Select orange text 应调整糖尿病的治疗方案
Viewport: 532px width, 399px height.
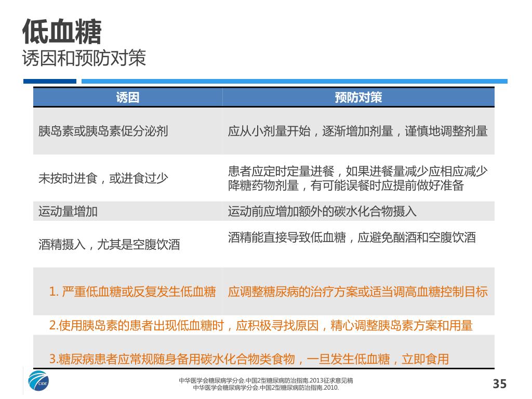[357, 291]
